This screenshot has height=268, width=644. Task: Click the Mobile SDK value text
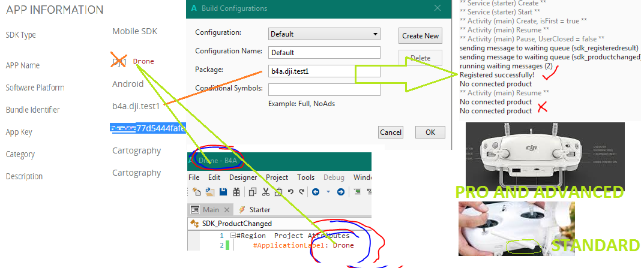[134, 31]
